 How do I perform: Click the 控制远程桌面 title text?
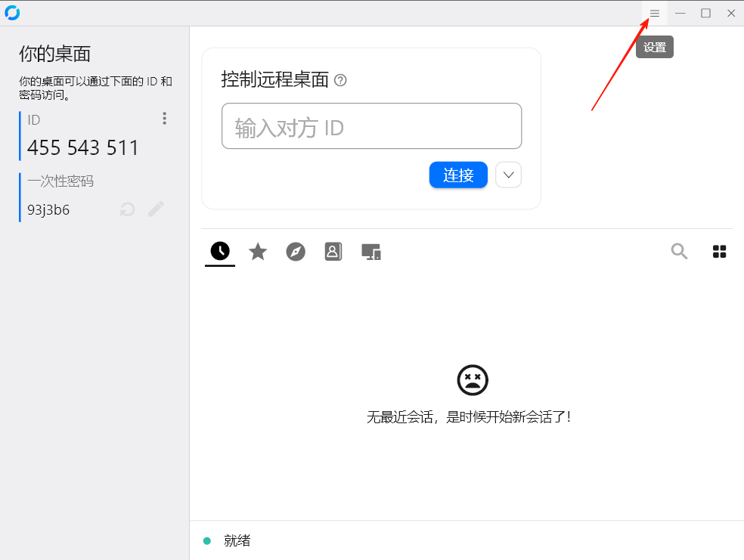274,79
